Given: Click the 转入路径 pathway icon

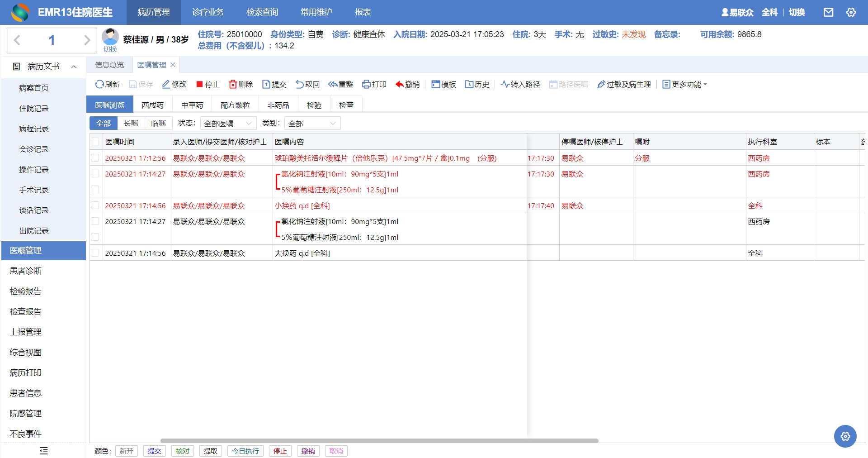Looking at the screenshot, I should (505, 84).
